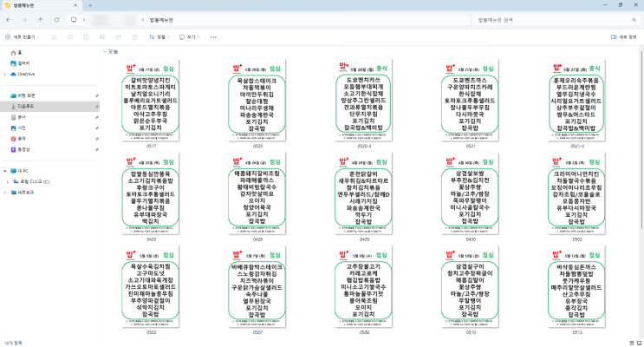The image size is (644, 347).
Task: Select the 0502 menu image thumbnail
Action: point(576,193)
